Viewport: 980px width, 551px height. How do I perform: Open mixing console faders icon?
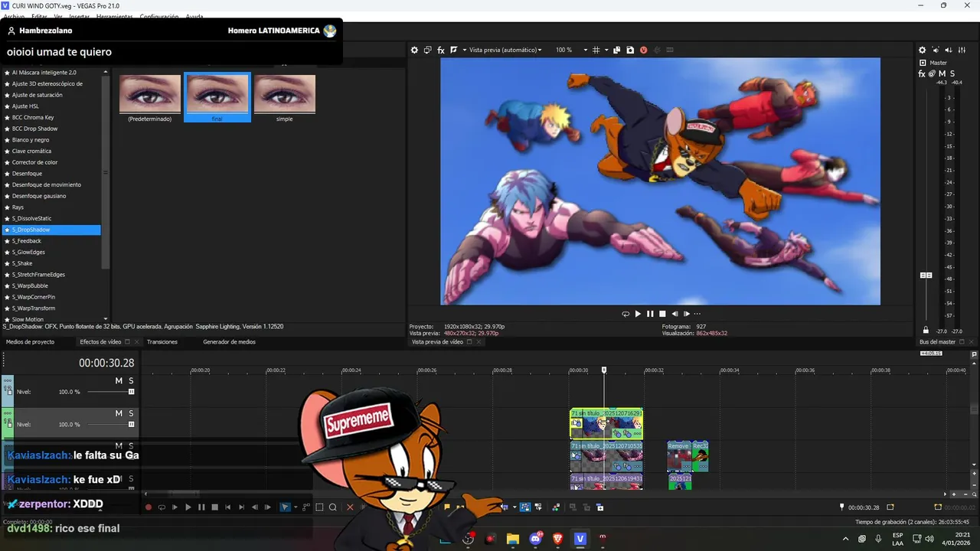click(962, 50)
